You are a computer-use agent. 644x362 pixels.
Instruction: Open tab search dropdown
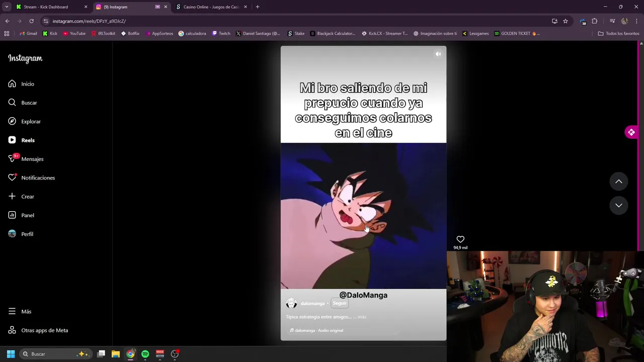pyautogui.click(x=7, y=7)
